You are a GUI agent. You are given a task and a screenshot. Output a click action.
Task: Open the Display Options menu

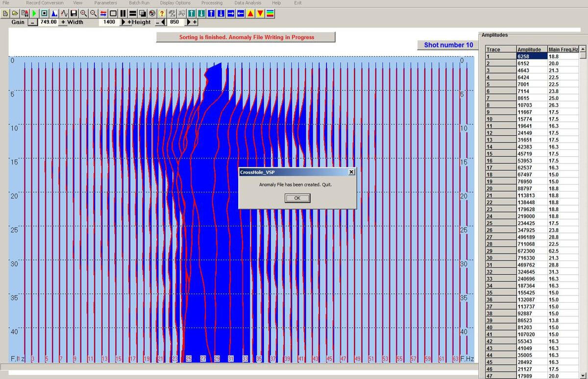175,3
